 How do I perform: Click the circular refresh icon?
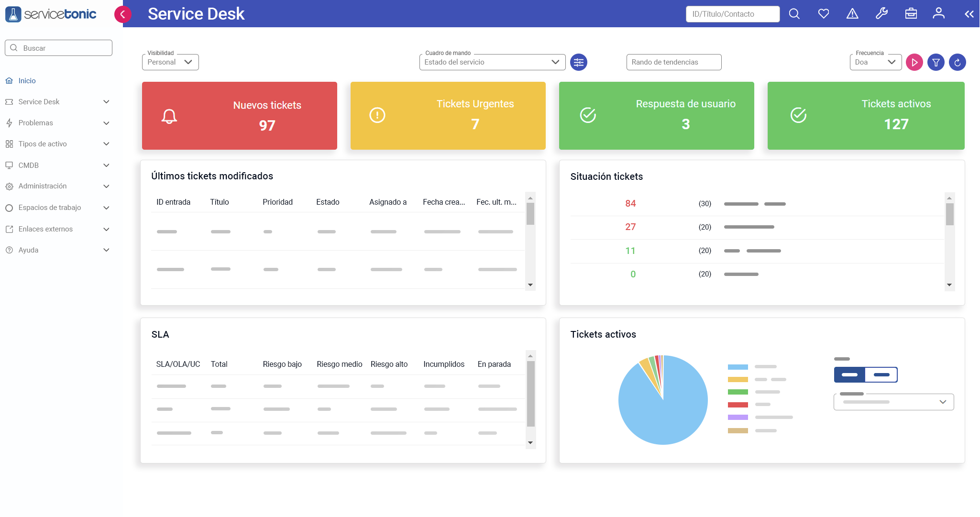pos(957,62)
